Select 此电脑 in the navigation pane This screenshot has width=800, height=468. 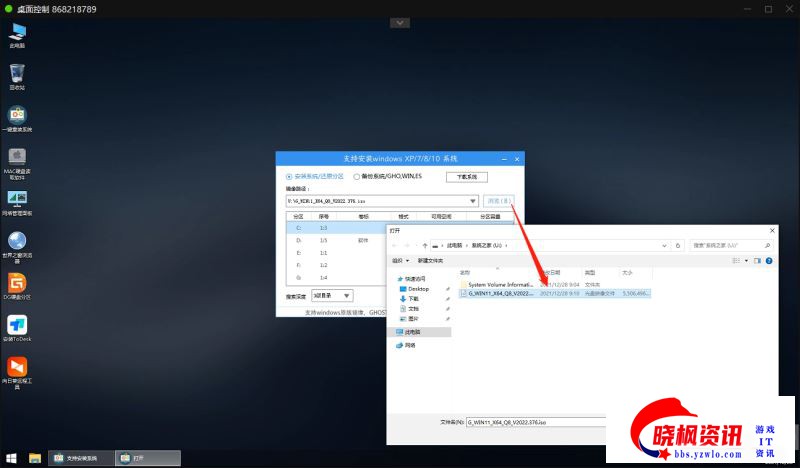(x=411, y=332)
